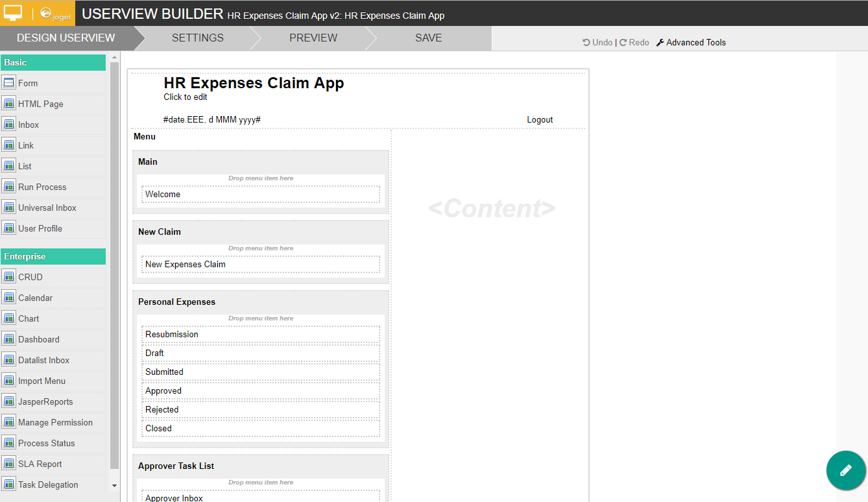Click the Link element icon

pos(8,145)
